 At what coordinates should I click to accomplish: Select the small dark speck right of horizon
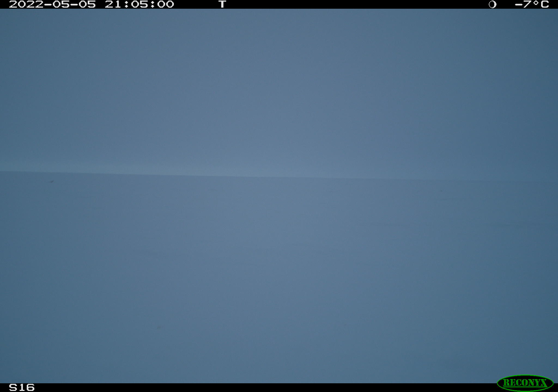tap(441, 191)
